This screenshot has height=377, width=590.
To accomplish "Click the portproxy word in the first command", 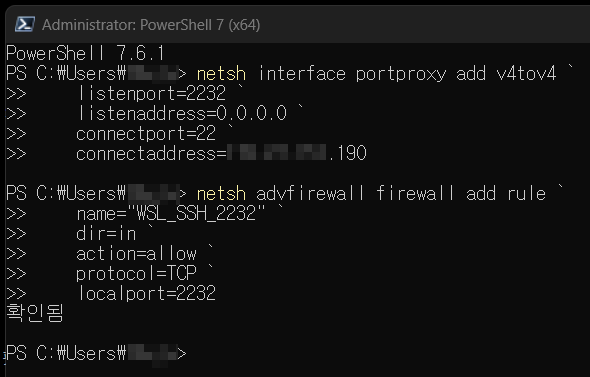I will click(x=401, y=73).
